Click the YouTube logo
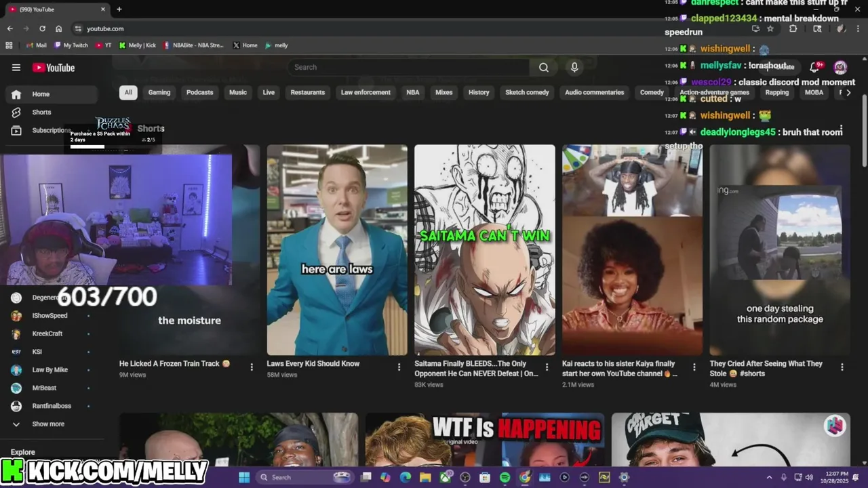Viewport: 868px width, 488px height. click(54, 67)
